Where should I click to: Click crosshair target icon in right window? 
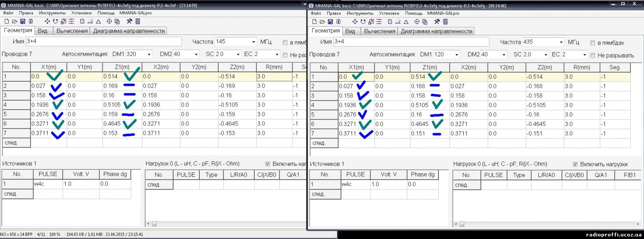tap(416, 22)
